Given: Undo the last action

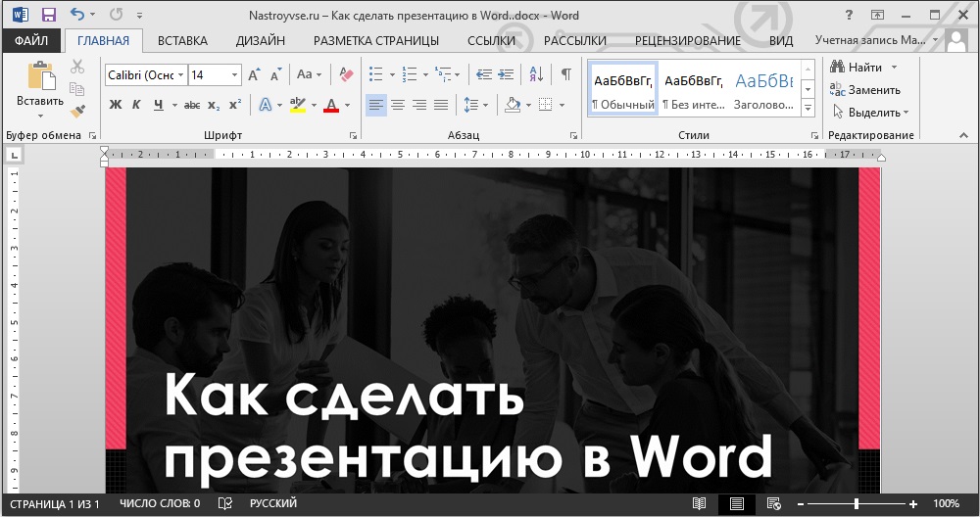Looking at the screenshot, I should click(x=76, y=14).
